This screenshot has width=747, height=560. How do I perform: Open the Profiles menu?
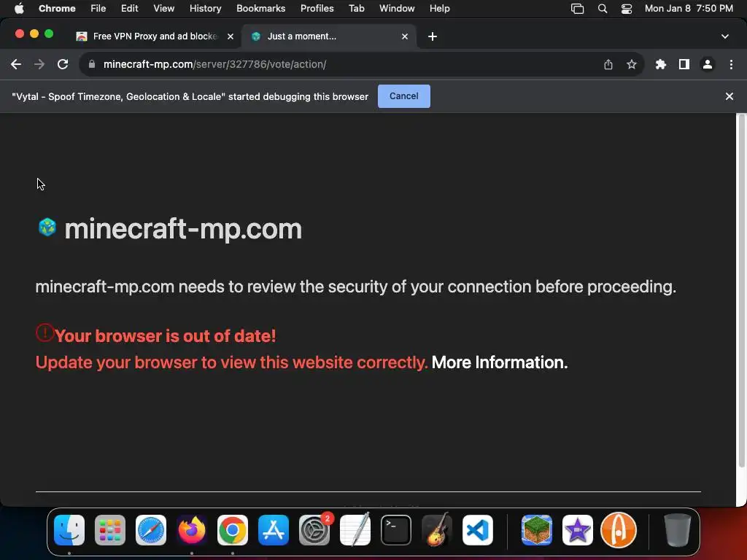[x=317, y=9]
